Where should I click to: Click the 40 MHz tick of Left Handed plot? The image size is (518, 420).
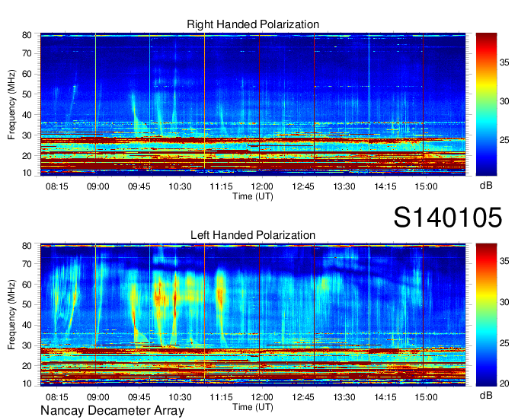(x=27, y=325)
